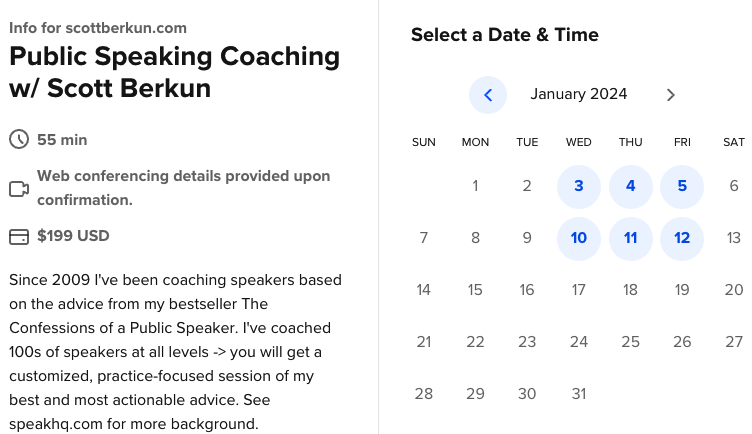752x434 pixels.
Task: Click the Select a Date & Time heading
Action: pos(505,35)
